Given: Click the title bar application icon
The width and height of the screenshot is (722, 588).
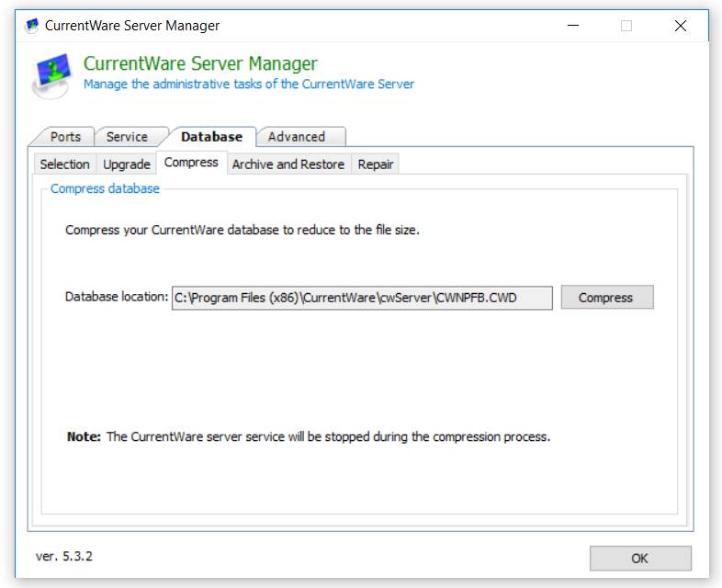Looking at the screenshot, I should pyautogui.click(x=32, y=26).
